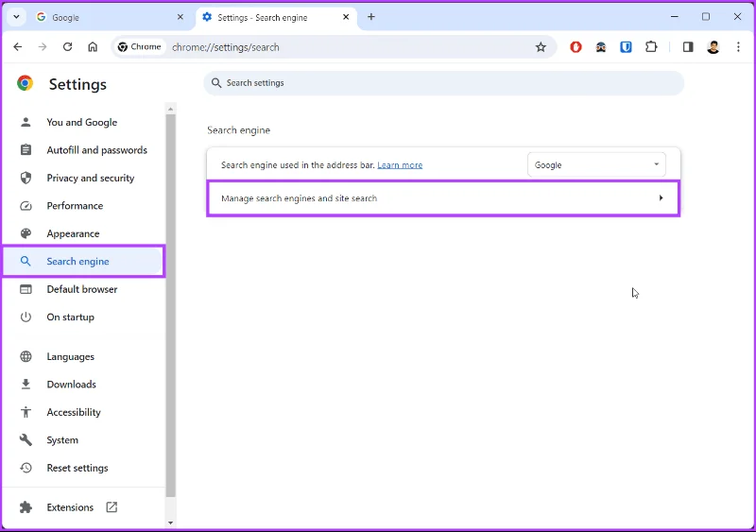Click the globe icon for Languages
The image size is (756, 532).
pos(26,356)
